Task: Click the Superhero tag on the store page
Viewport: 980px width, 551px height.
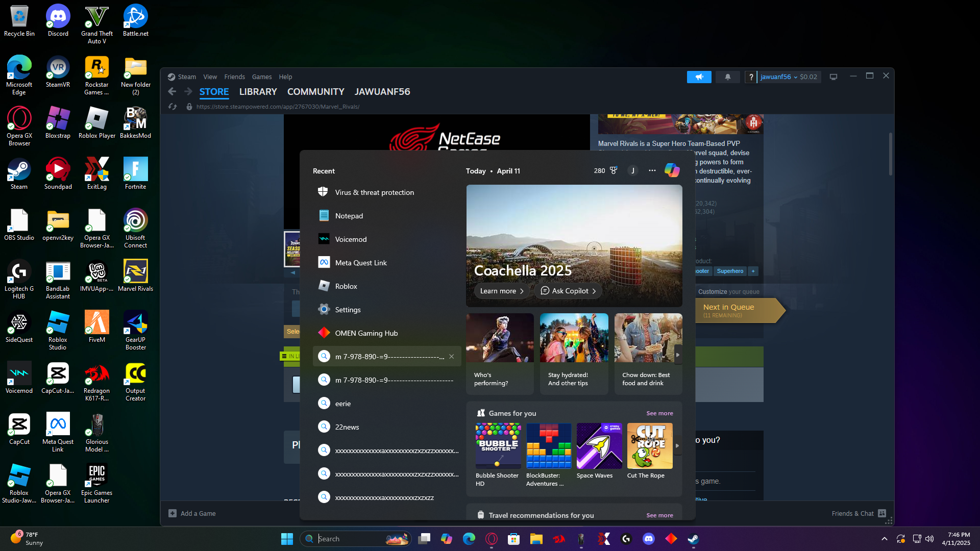Action: click(x=730, y=271)
